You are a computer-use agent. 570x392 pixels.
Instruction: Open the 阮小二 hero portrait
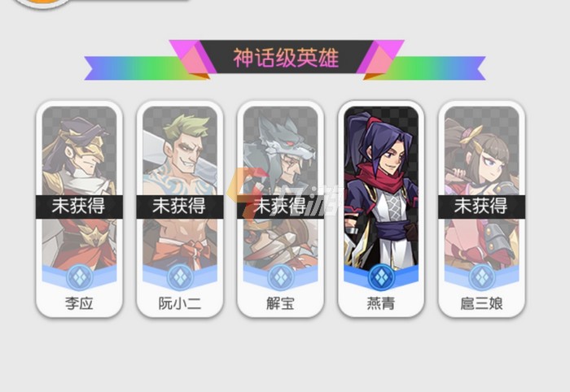pos(180,189)
